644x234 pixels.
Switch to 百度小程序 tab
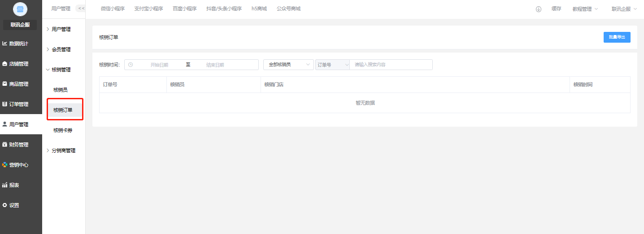tap(185, 9)
